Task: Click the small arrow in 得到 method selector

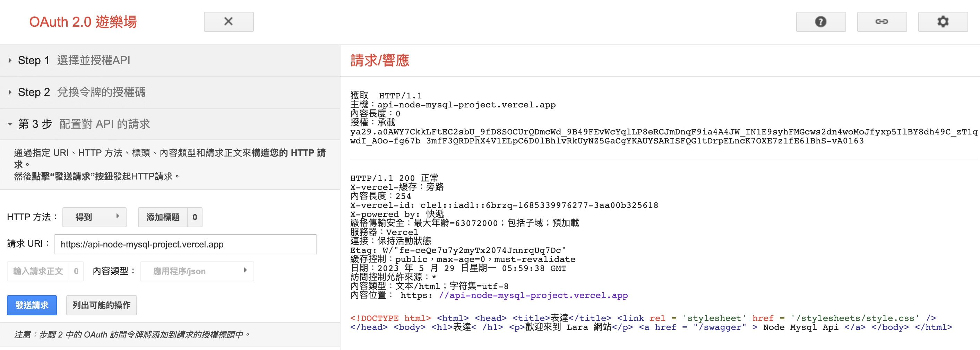Action: pos(118,216)
